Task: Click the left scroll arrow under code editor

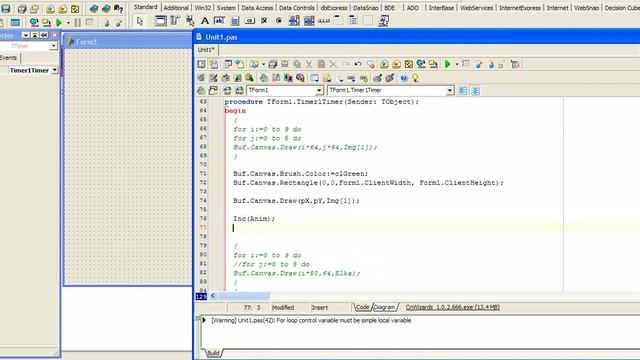Action: pyautogui.click(x=213, y=296)
